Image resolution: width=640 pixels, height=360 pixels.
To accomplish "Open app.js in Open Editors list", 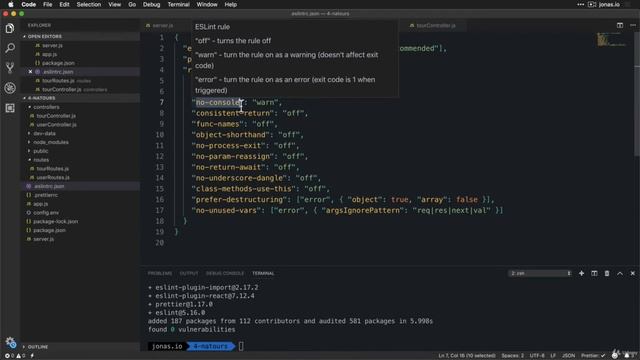I will click(x=49, y=54).
